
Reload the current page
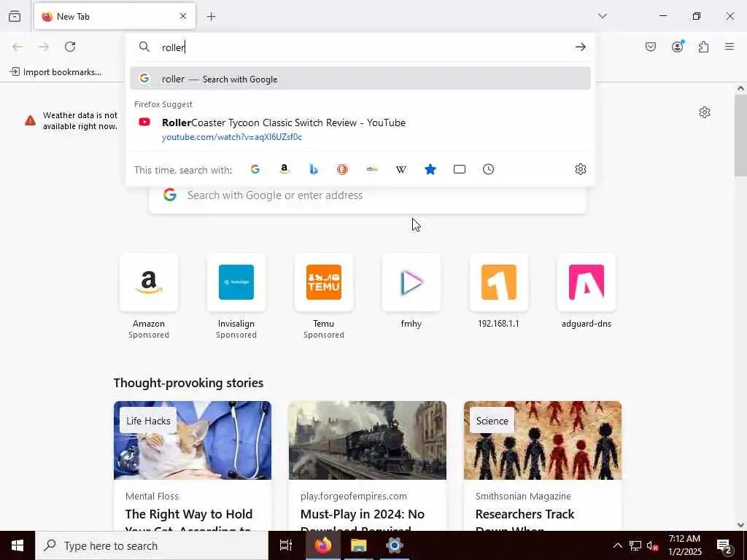[x=70, y=47]
